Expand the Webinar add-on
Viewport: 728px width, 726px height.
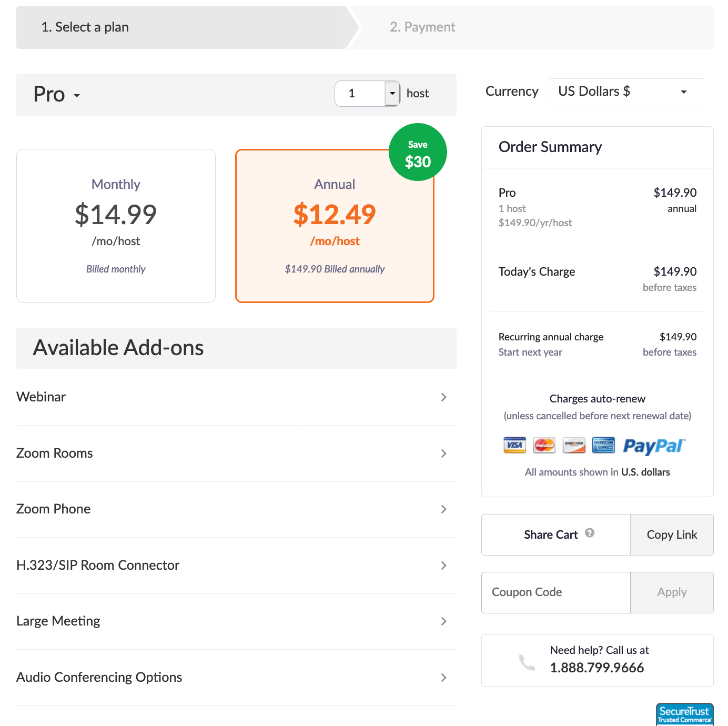(236, 397)
